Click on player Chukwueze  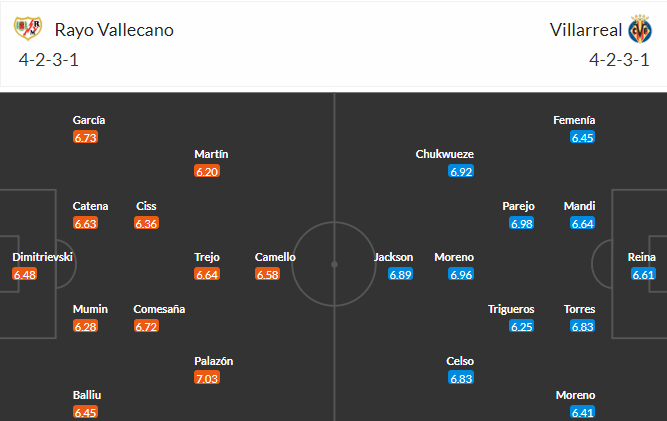(445, 154)
